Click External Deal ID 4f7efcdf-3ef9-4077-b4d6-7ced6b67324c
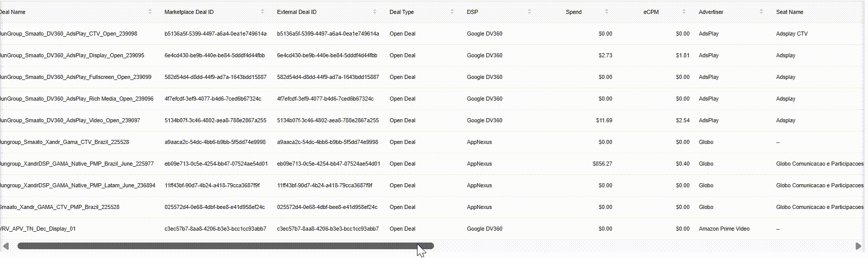The width and height of the screenshot is (868, 258). click(325, 99)
